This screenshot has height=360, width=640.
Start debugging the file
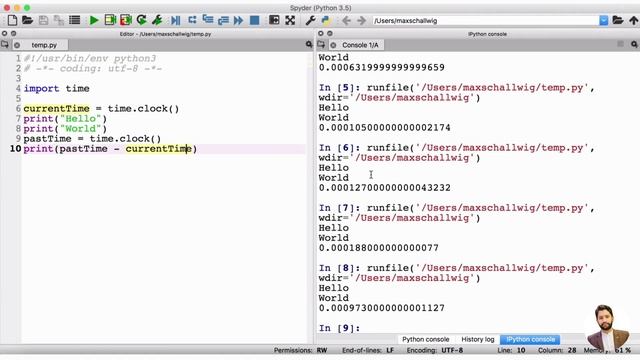click(x=176, y=20)
